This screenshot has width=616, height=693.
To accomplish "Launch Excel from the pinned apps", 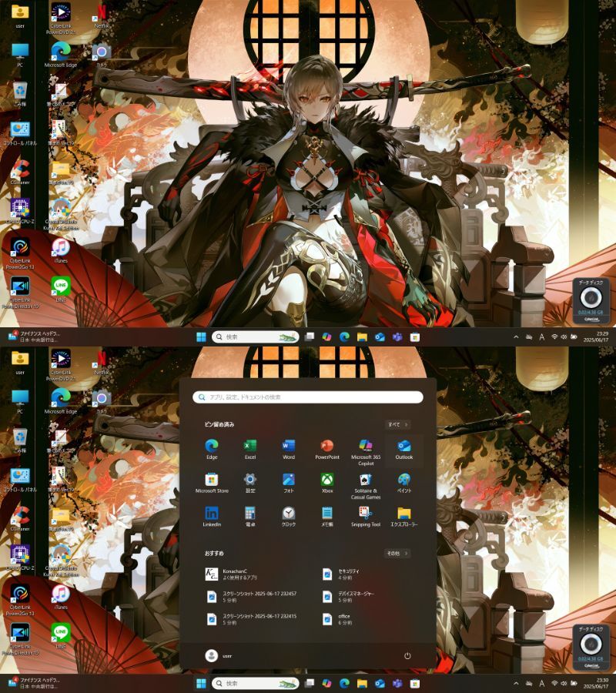I will pyautogui.click(x=250, y=449).
